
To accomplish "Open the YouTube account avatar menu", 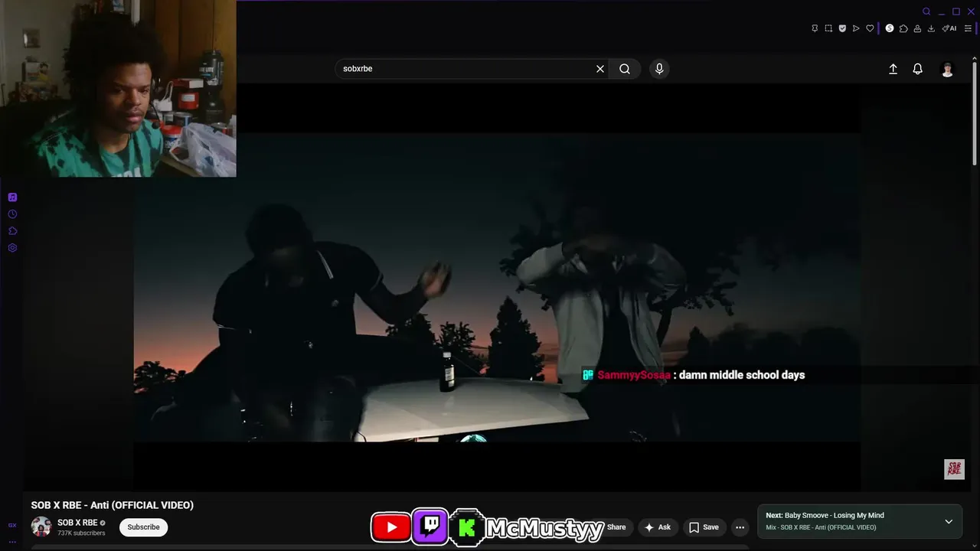I will [947, 70].
